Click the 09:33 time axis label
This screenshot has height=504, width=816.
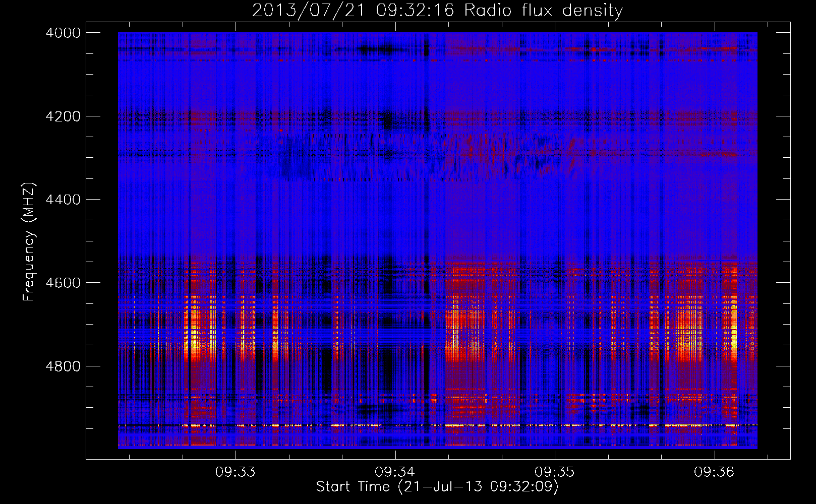coord(235,472)
